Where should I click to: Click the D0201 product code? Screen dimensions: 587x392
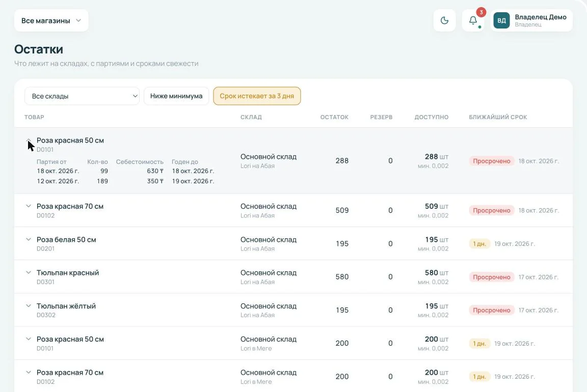(46, 249)
